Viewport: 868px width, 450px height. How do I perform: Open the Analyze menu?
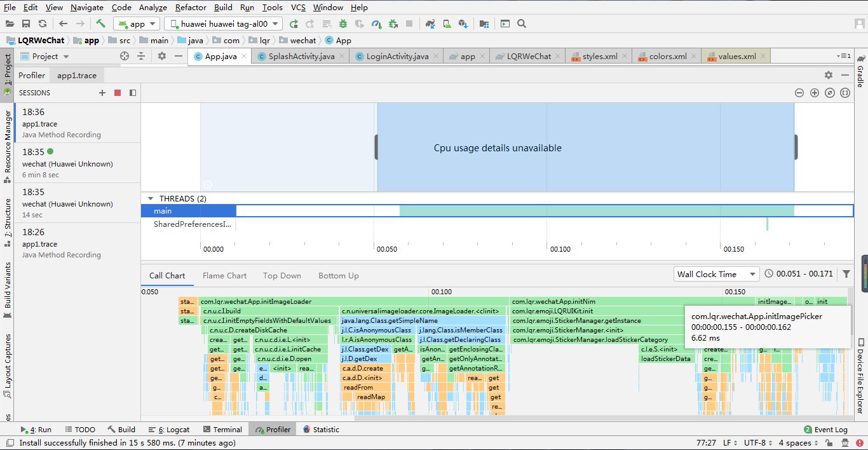(153, 7)
